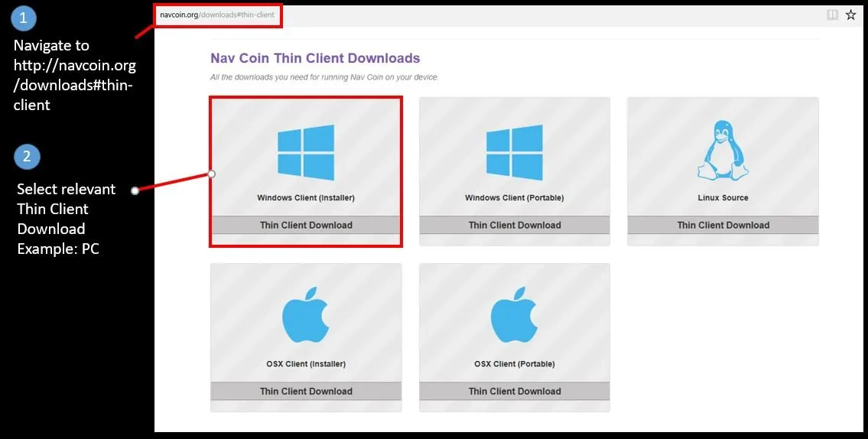Click the 'Nav Coin Thin Client Downloads' heading
The height and width of the screenshot is (439, 868).
(x=315, y=58)
